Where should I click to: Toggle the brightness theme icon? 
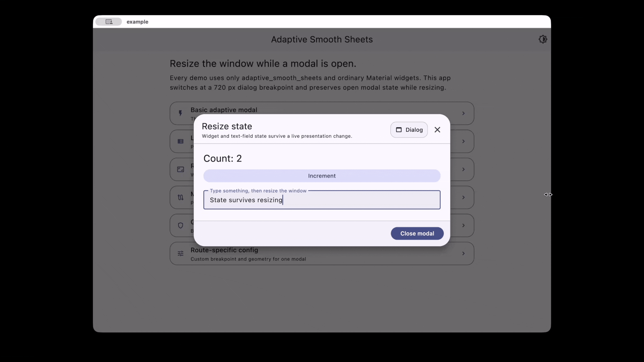[543, 39]
